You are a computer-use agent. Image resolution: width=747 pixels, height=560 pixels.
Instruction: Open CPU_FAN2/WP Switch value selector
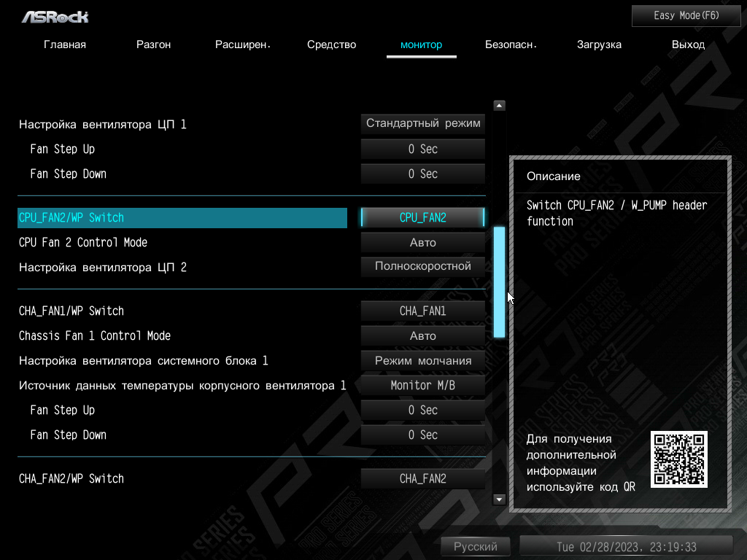422,217
